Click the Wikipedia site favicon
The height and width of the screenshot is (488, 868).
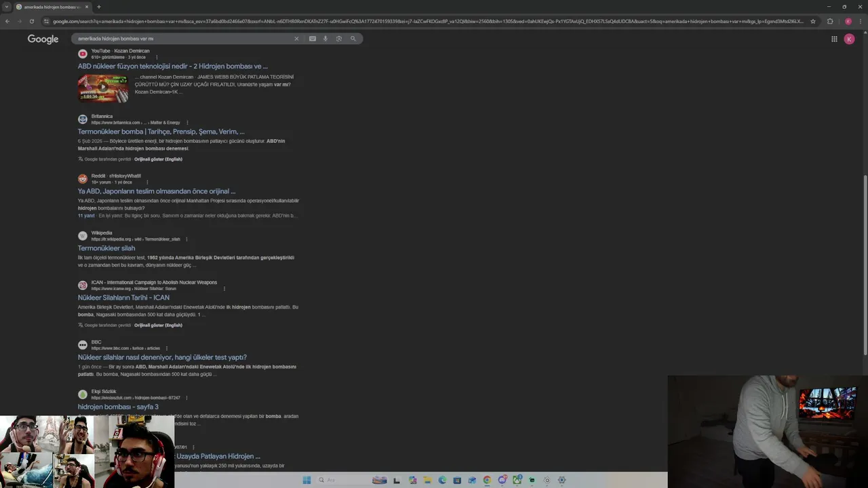pos(83,236)
